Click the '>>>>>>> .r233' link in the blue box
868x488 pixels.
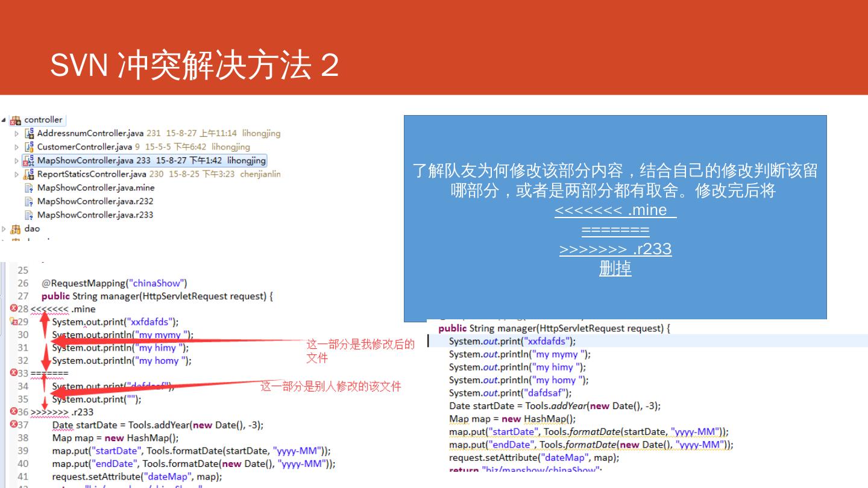pyautogui.click(x=615, y=249)
